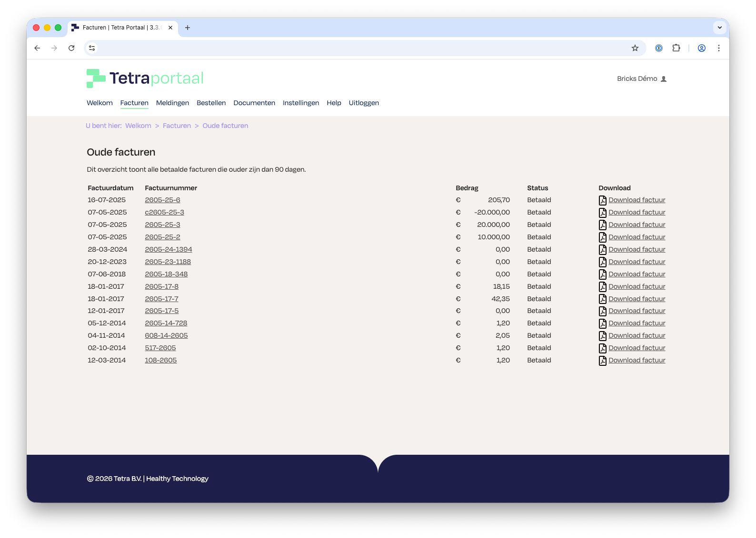This screenshot has height=538, width=756.
Task: Click the PDF icon for invoice 2605-17-8
Action: [x=602, y=287]
